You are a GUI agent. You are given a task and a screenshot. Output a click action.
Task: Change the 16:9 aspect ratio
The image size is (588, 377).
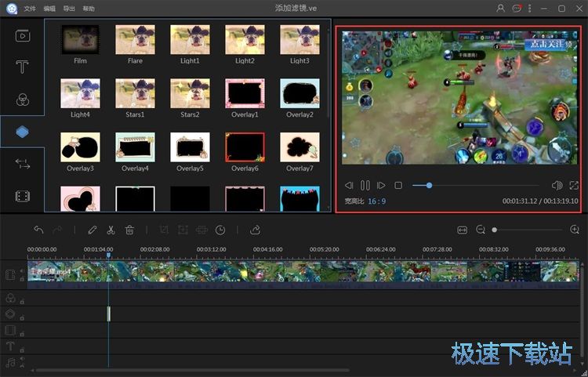click(377, 201)
